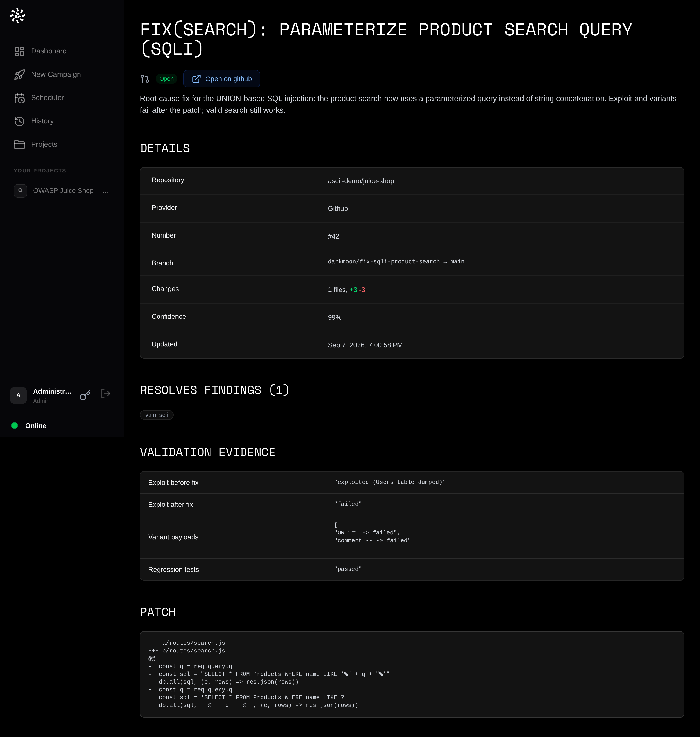This screenshot has width=700, height=737.
Task: Click the Administrator avatar badge
Action: (x=18, y=395)
